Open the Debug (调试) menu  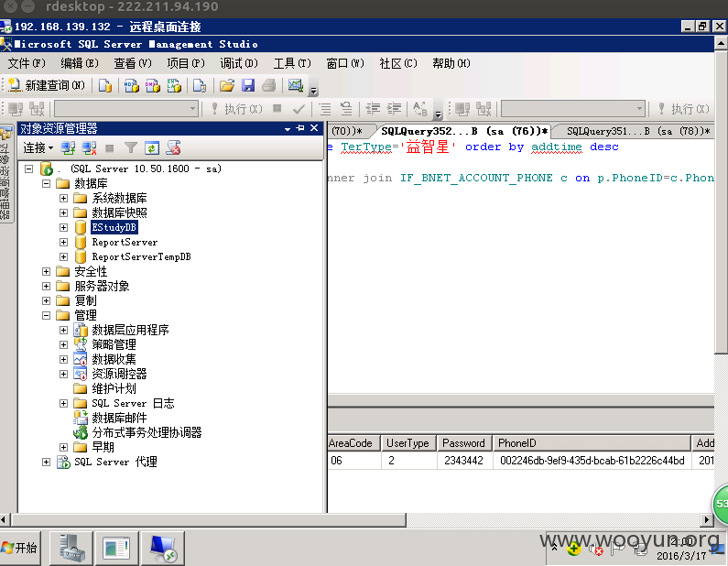coord(239,63)
